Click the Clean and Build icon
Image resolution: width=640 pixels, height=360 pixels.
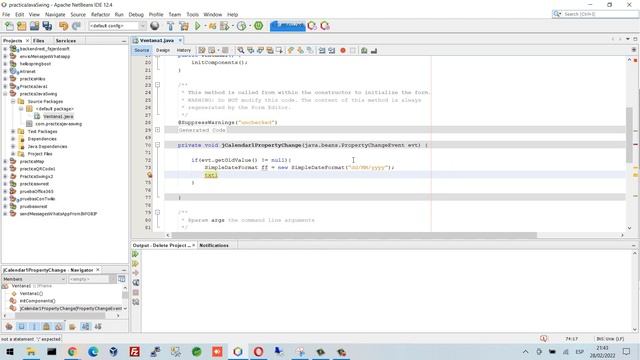click(184, 26)
